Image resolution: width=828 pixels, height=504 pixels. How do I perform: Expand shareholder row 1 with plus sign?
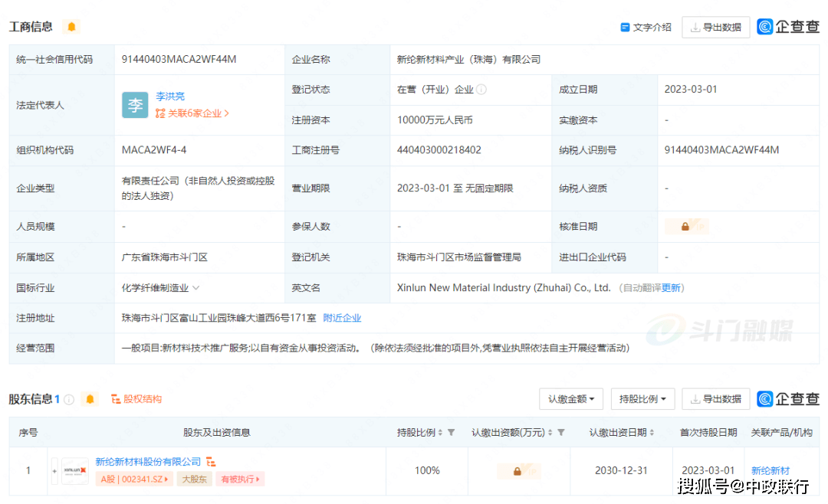[x=54, y=471]
